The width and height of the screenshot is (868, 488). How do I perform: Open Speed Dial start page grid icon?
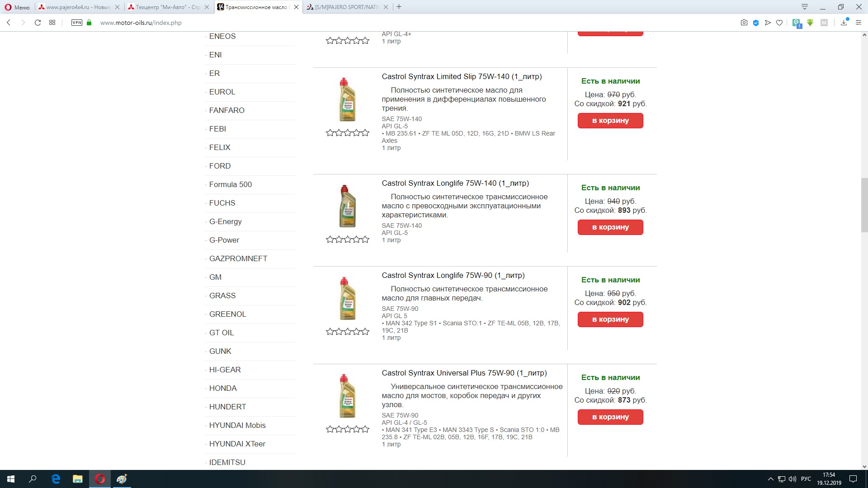(52, 23)
